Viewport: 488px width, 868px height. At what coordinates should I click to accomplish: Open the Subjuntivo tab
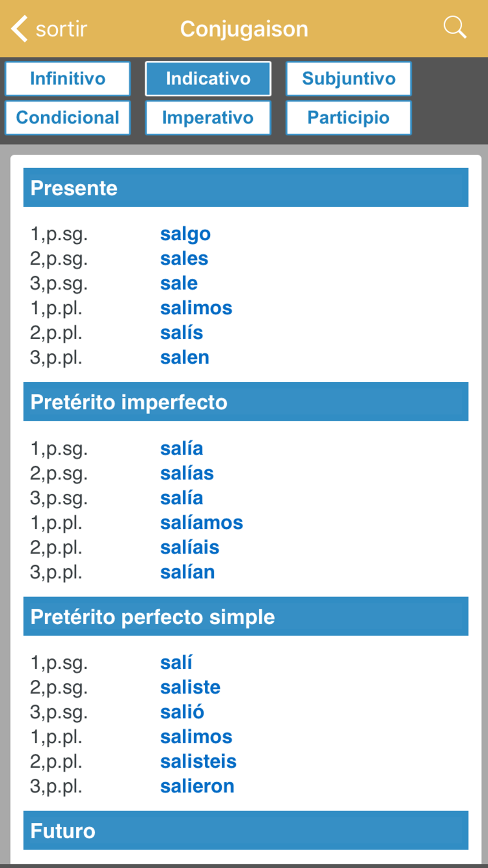tap(349, 79)
